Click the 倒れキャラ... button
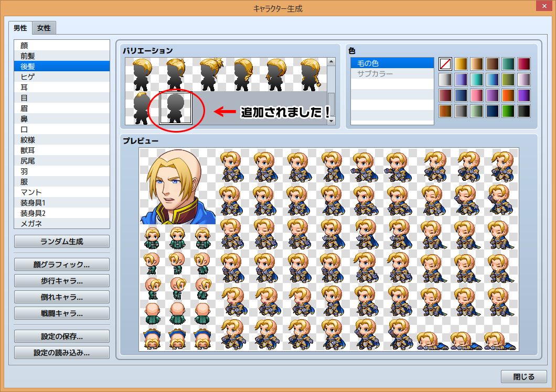This screenshot has height=392, width=556. [62, 297]
